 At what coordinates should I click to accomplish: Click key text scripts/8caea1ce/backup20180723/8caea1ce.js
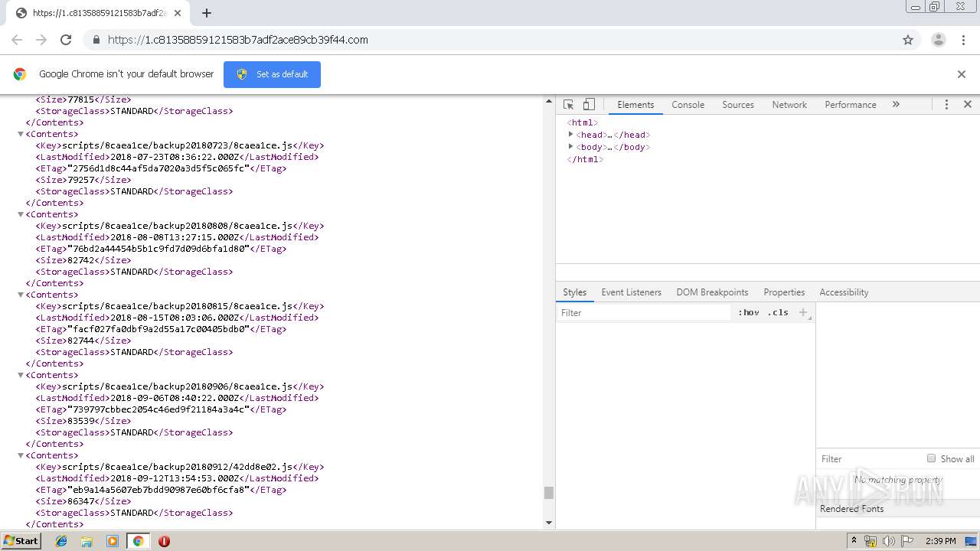(x=178, y=145)
